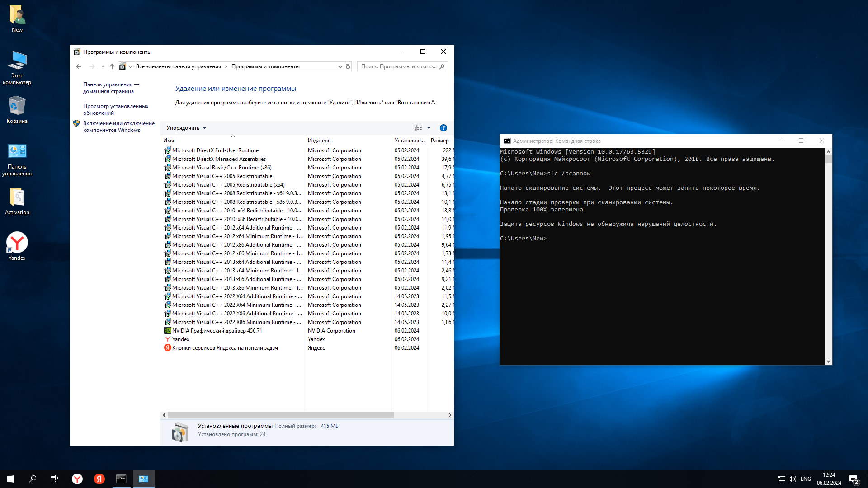The width and height of the screenshot is (868, 488).
Task: Open the volume control in tray
Action: pyautogui.click(x=792, y=479)
